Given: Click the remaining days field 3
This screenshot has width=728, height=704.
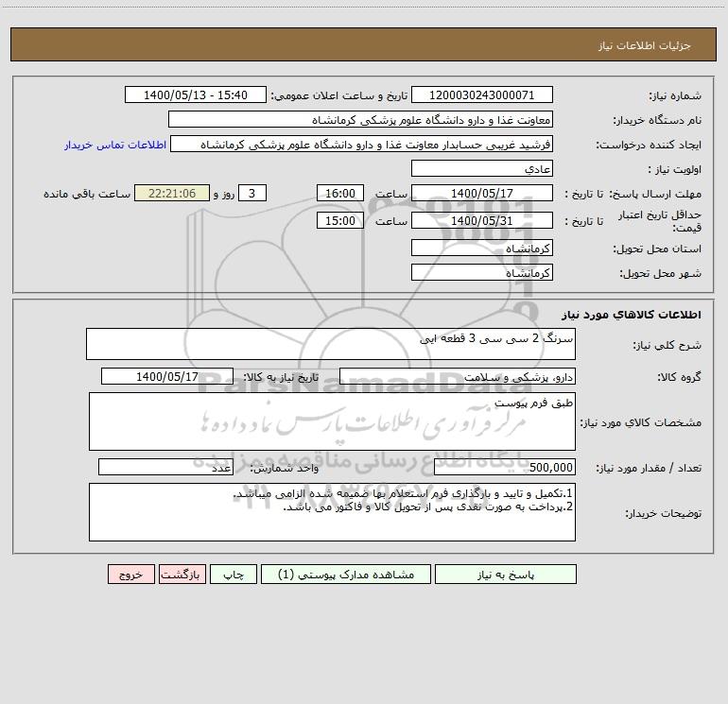Looking at the screenshot, I should [252, 193].
